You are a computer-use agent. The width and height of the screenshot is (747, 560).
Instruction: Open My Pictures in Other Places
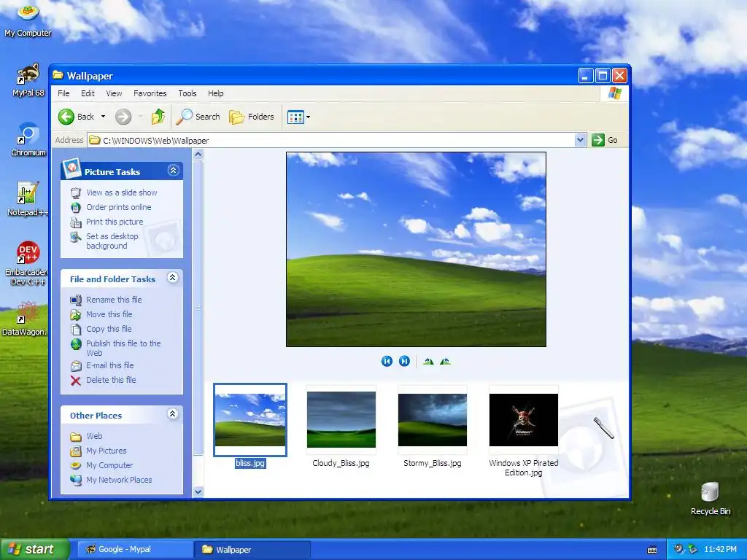(106, 451)
